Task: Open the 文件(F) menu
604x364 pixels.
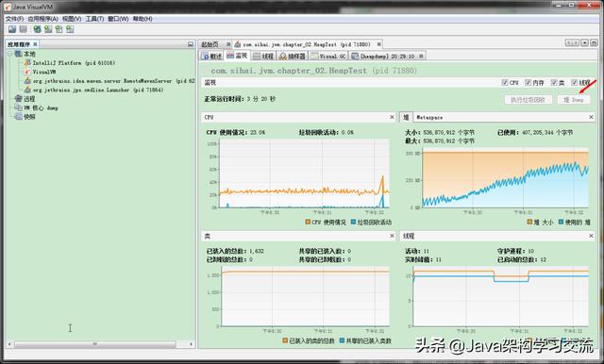Action: pyautogui.click(x=14, y=19)
